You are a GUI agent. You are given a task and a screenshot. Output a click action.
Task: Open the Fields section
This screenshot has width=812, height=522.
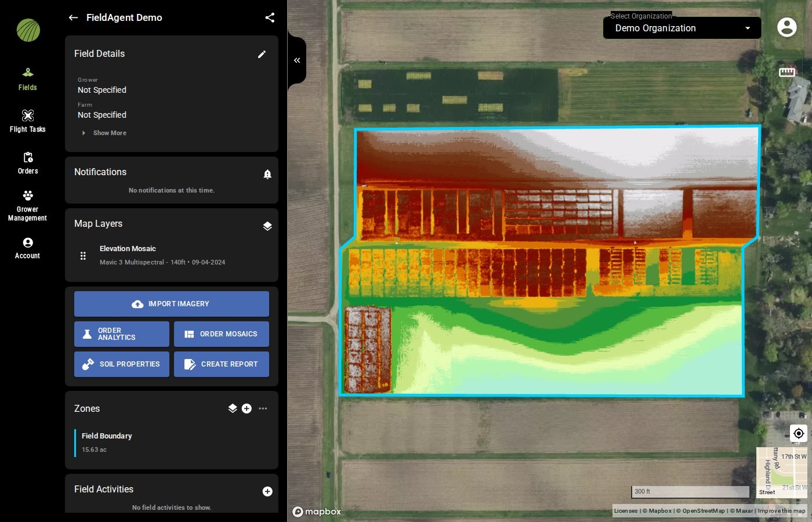click(x=28, y=79)
